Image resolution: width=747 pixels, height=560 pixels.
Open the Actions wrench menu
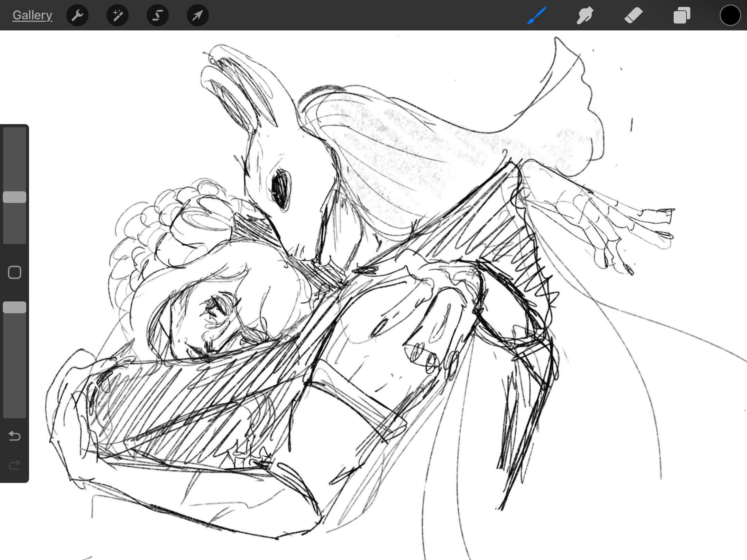tap(77, 15)
